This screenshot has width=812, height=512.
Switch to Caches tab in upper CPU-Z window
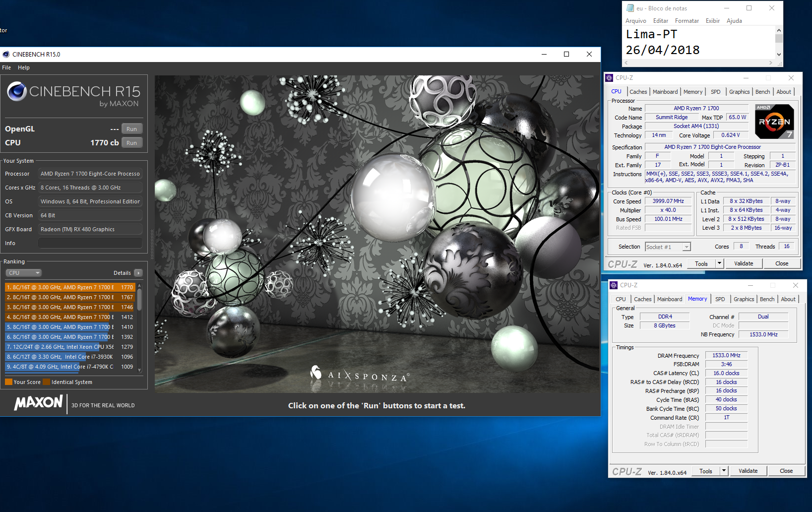[x=638, y=92]
